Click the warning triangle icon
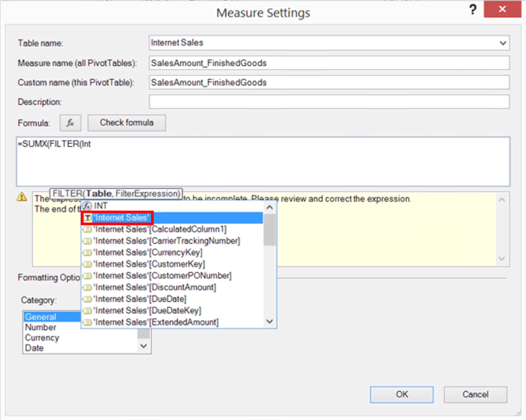526x420 pixels. pyautogui.click(x=23, y=198)
